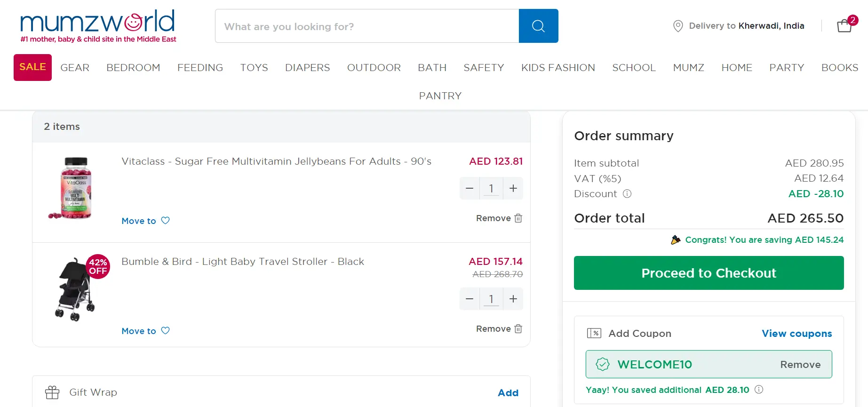
Task: Click the WELCOME10 verified badge icon
Action: point(603,364)
